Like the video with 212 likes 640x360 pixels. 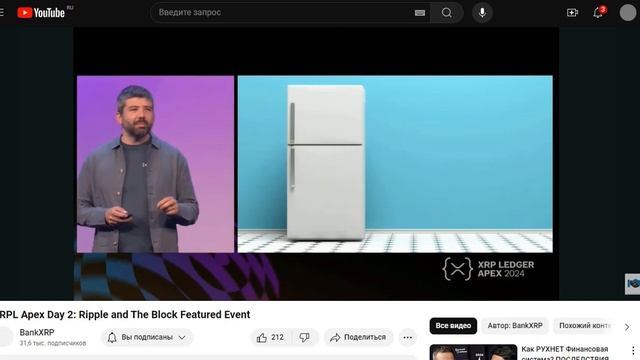[270, 337]
